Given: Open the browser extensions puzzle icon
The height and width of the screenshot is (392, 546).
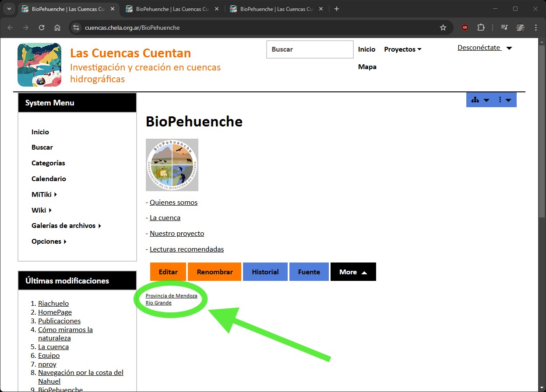Looking at the screenshot, I should tap(481, 28).
